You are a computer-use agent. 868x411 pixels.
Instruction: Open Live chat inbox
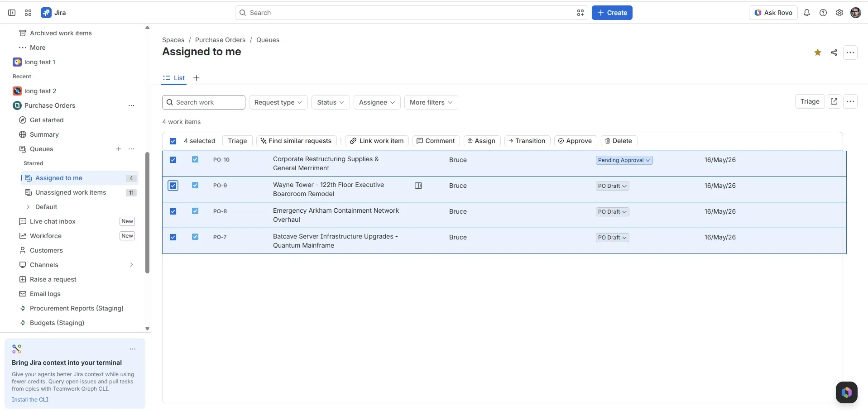53,221
